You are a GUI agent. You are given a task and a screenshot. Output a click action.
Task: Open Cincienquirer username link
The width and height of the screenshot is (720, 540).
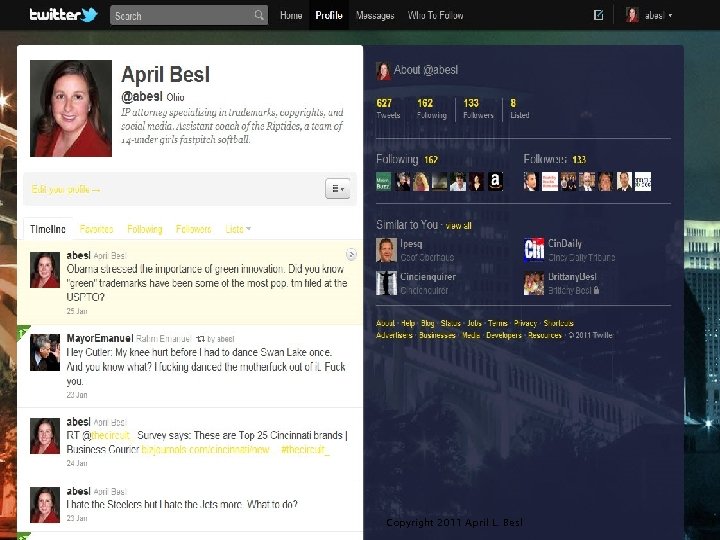pyautogui.click(x=428, y=276)
